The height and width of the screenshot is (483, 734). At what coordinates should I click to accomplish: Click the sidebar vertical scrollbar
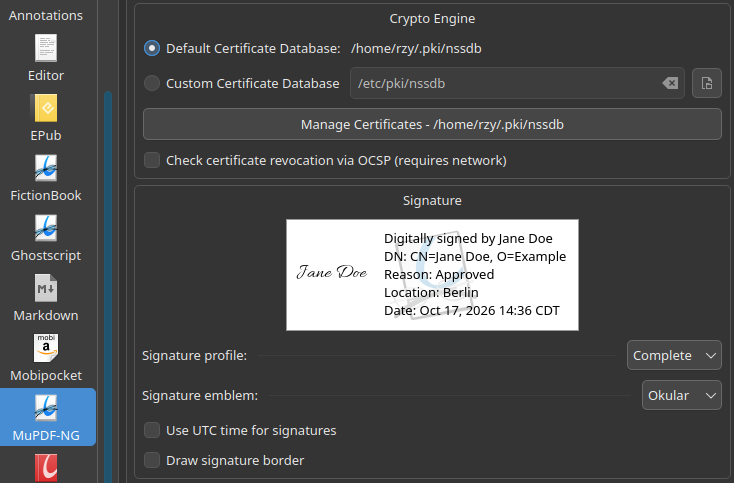click(108, 285)
